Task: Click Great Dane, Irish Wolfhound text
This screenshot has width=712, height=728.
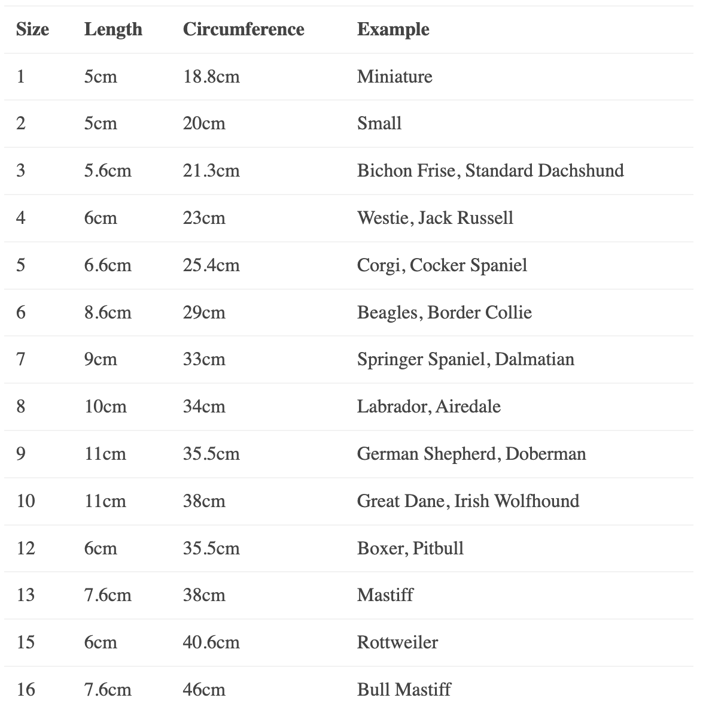Action: pos(468,500)
